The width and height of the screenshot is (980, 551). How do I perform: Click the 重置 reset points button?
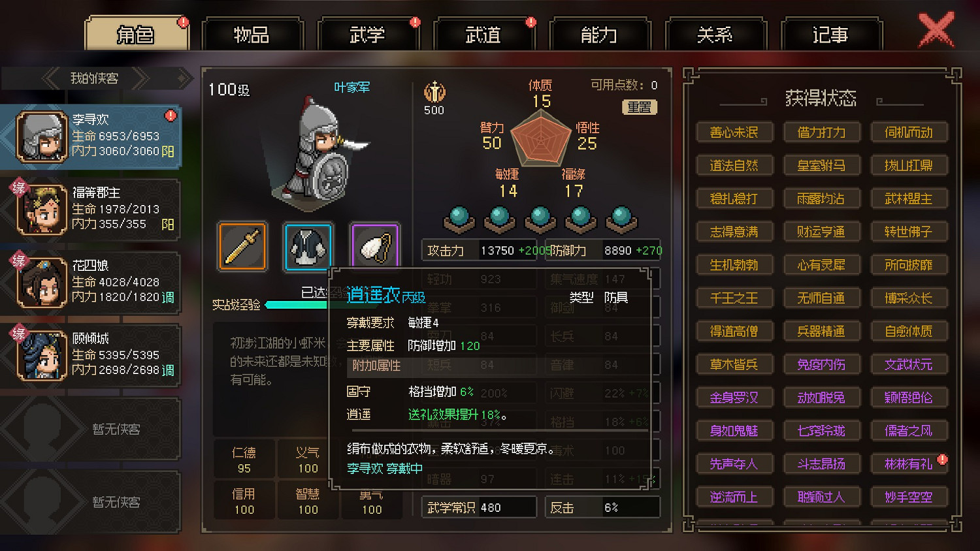[639, 107]
